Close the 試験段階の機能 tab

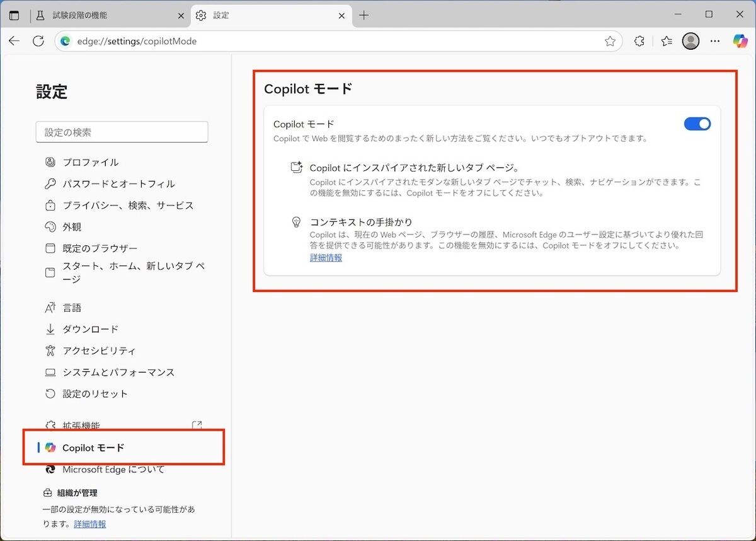[182, 16]
